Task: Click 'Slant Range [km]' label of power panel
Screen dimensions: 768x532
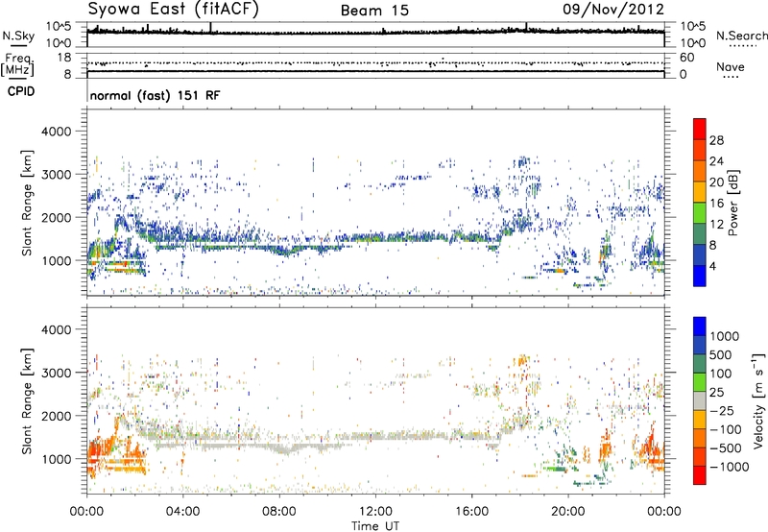Action: (27, 203)
